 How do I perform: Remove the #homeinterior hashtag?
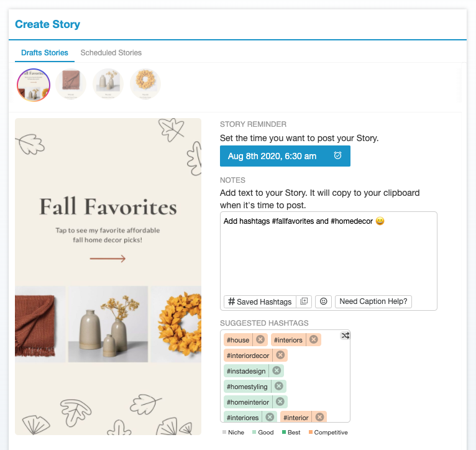click(280, 402)
